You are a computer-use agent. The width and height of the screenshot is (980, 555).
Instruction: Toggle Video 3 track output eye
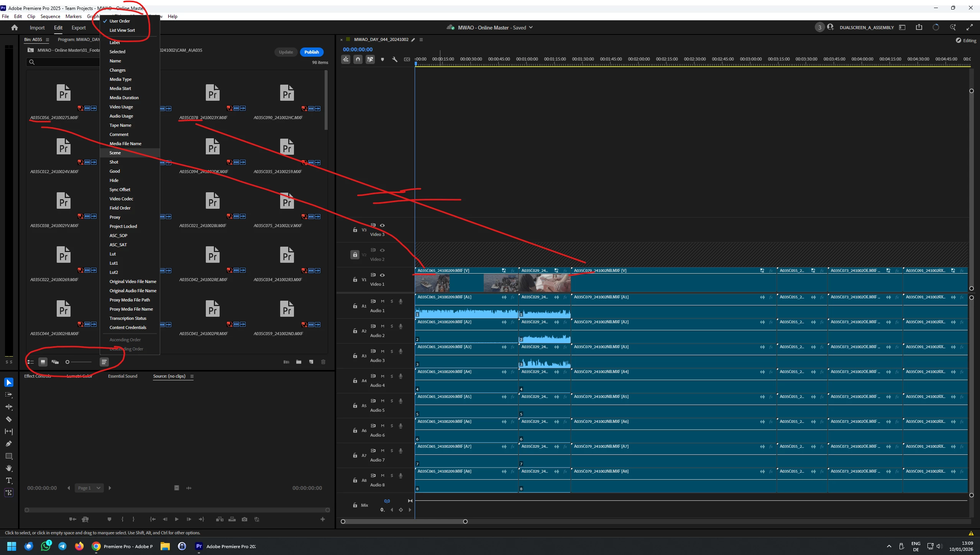[x=382, y=225]
